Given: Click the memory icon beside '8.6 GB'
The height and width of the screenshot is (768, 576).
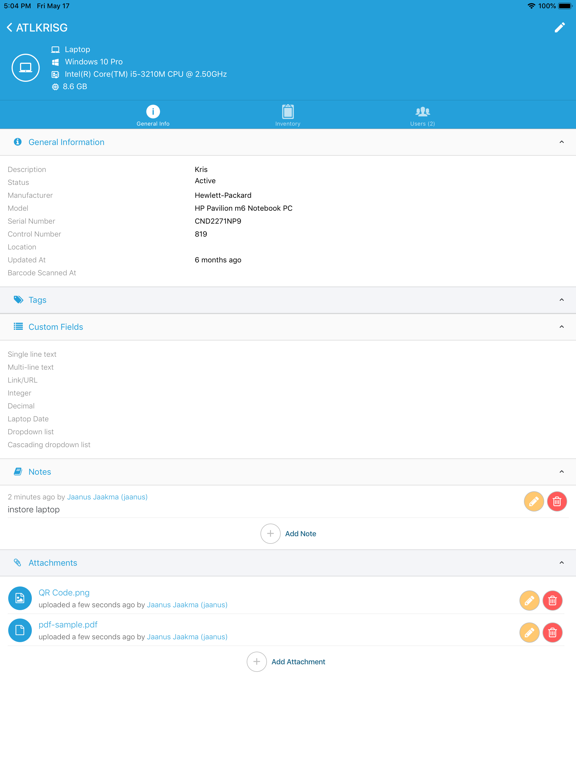Looking at the screenshot, I should (x=55, y=87).
